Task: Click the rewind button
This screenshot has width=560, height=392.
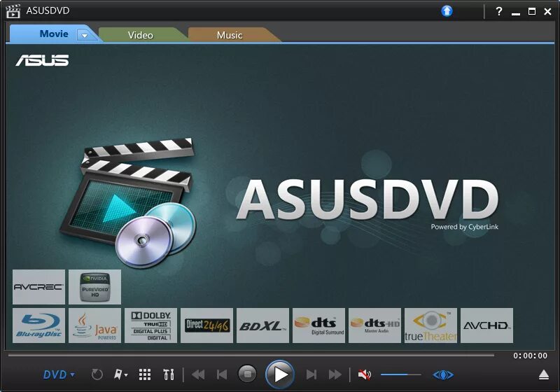Action: 198,374
